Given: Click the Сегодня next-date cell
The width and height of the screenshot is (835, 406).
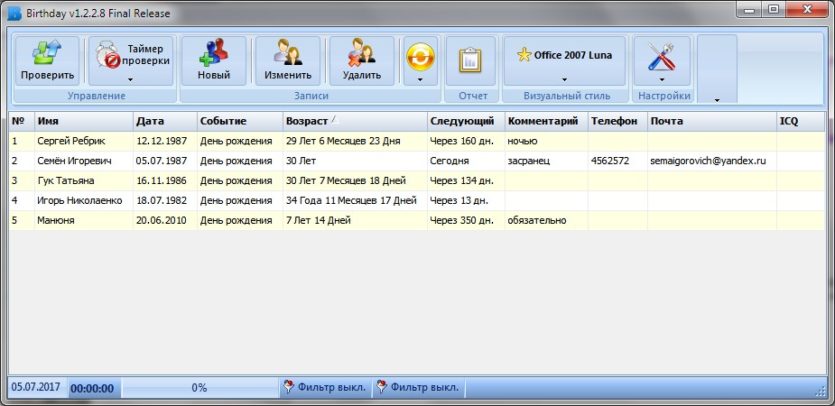Looking at the screenshot, I should [466, 161].
